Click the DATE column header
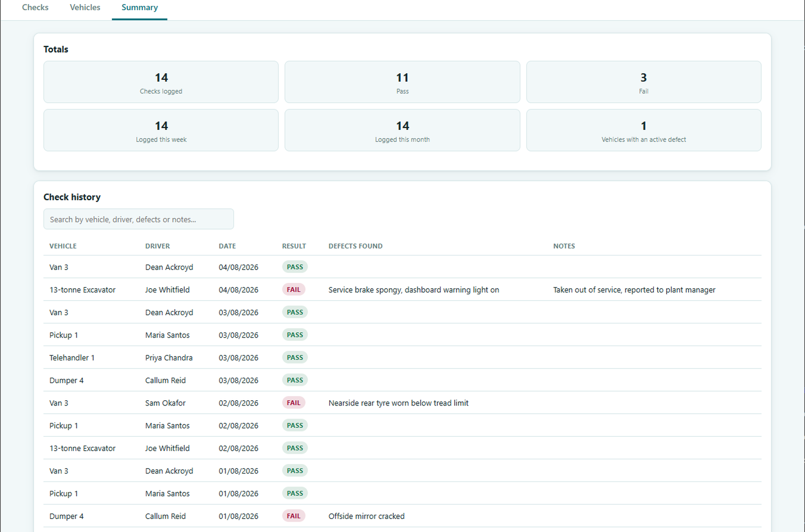Image resolution: width=805 pixels, height=532 pixels. pos(227,246)
